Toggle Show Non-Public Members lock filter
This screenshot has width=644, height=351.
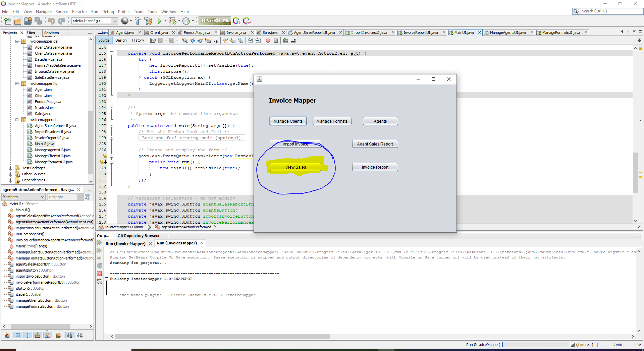pyautogui.click(x=38, y=335)
